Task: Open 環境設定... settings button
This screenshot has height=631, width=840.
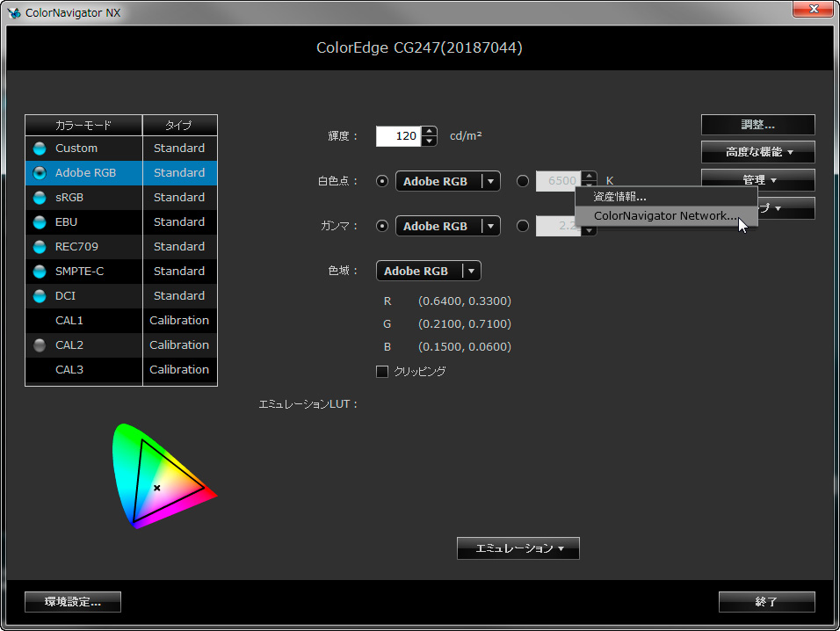Action: point(73,602)
